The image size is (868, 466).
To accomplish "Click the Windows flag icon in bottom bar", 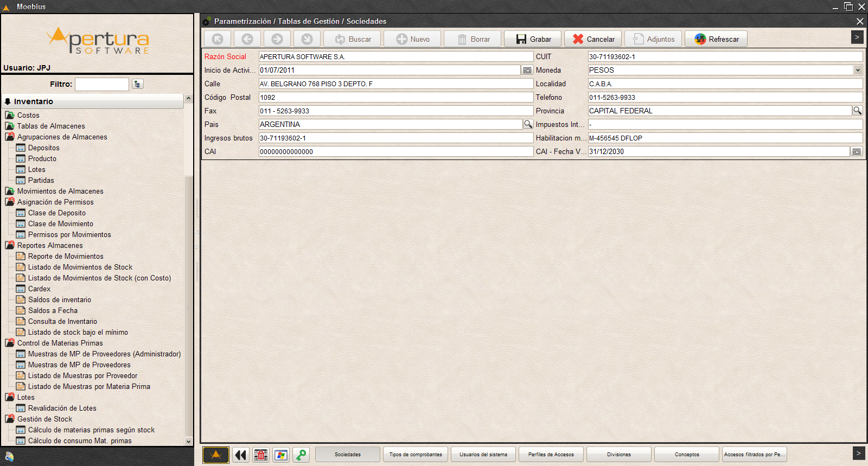I will point(281,455).
